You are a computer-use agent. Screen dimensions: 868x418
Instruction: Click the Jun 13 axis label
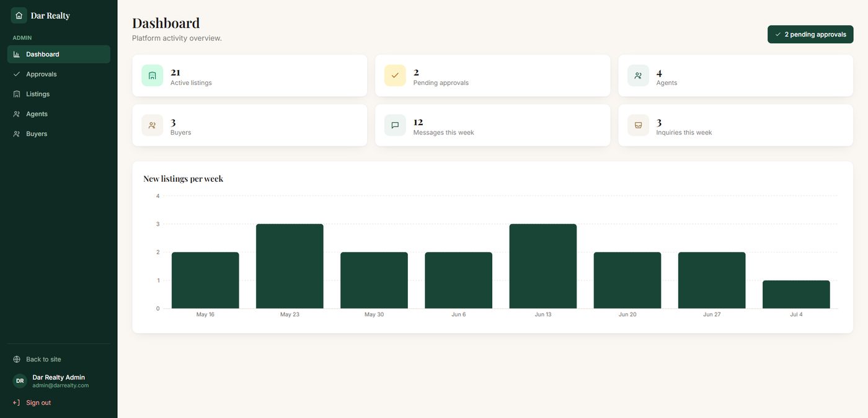[x=543, y=314]
